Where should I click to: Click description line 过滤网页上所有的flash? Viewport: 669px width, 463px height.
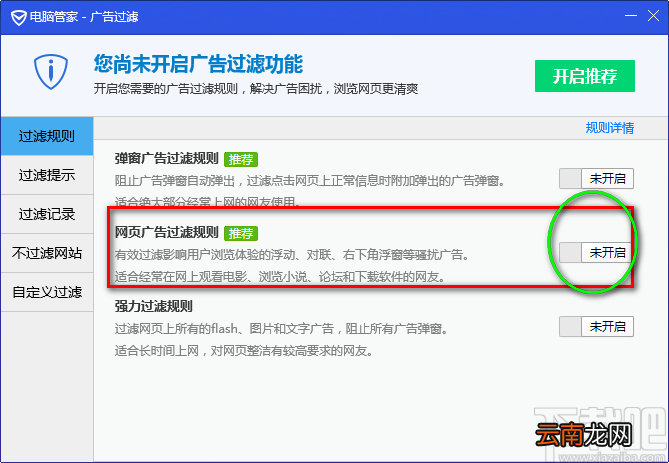[281, 329]
